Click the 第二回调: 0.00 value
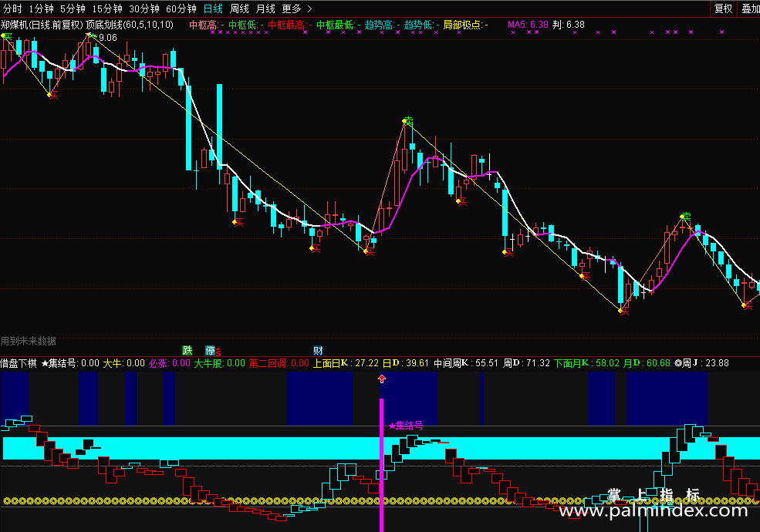Viewport: 760px width, 532px height. [279, 363]
